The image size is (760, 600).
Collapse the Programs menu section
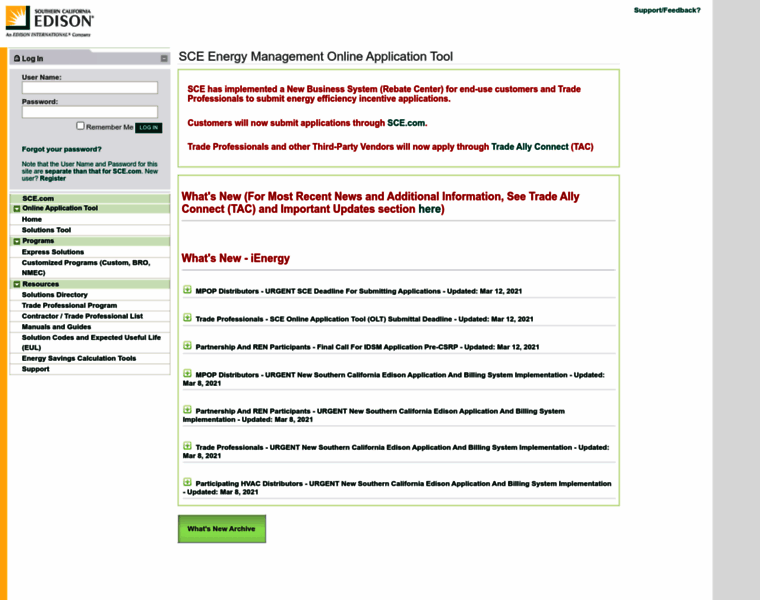(16, 241)
